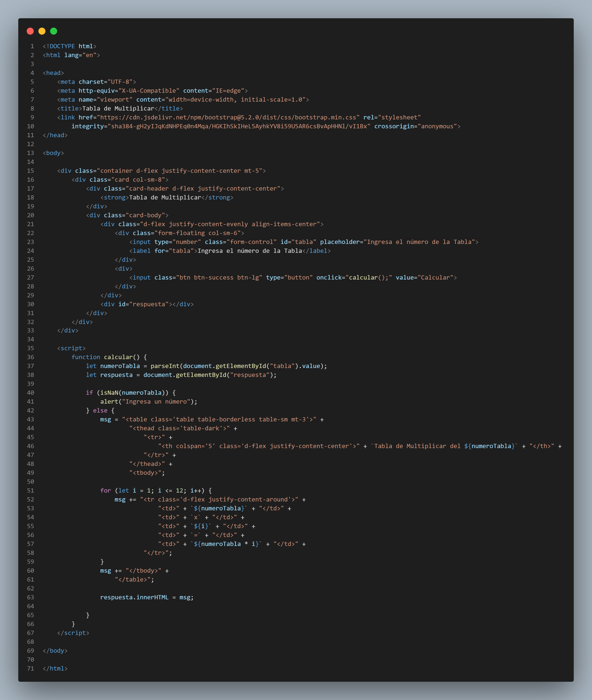Click the green maximize dot
This screenshot has width=592, height=700.
[54, 31]
